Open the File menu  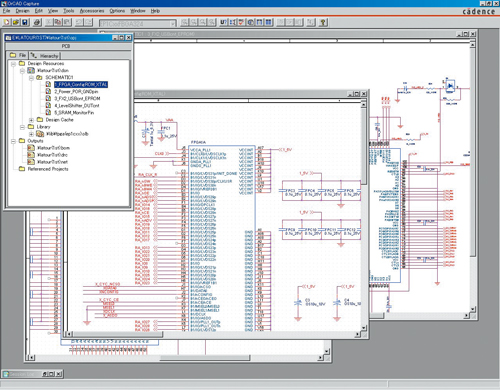(6, 11)
